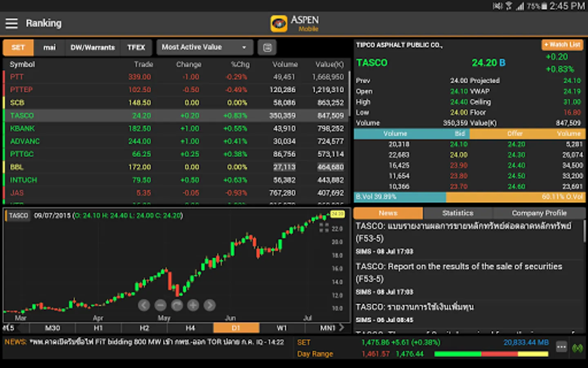The height and width of the screenshot is (368, 588).
Task: Sort by the %Chg column header
Action: pos(240,64)
